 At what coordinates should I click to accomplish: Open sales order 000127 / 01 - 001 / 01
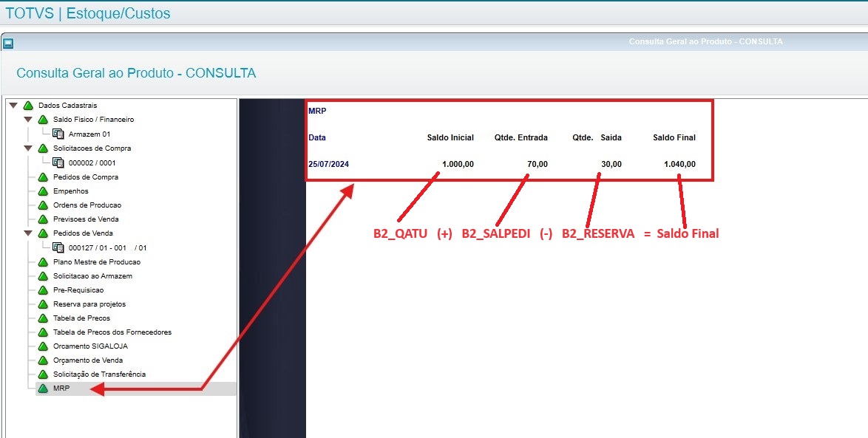point(107,248)
